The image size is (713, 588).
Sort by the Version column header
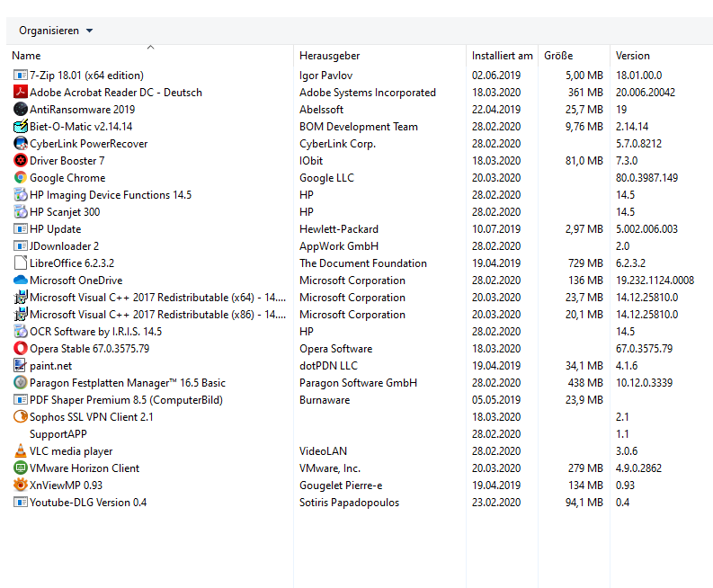pyautogui.click(x=661, y=56)
